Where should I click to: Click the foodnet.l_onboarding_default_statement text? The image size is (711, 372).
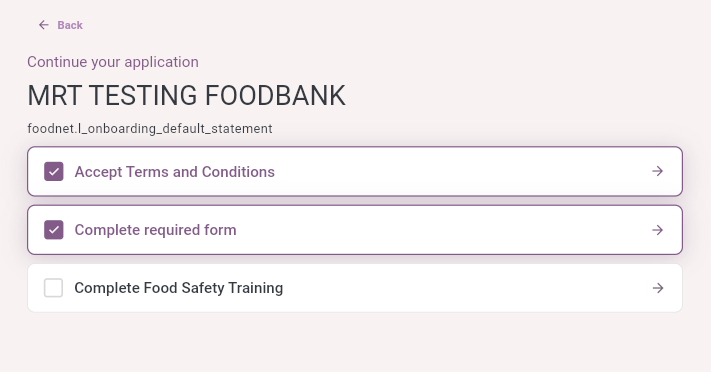pyautogui.click(x=150, y=129)
